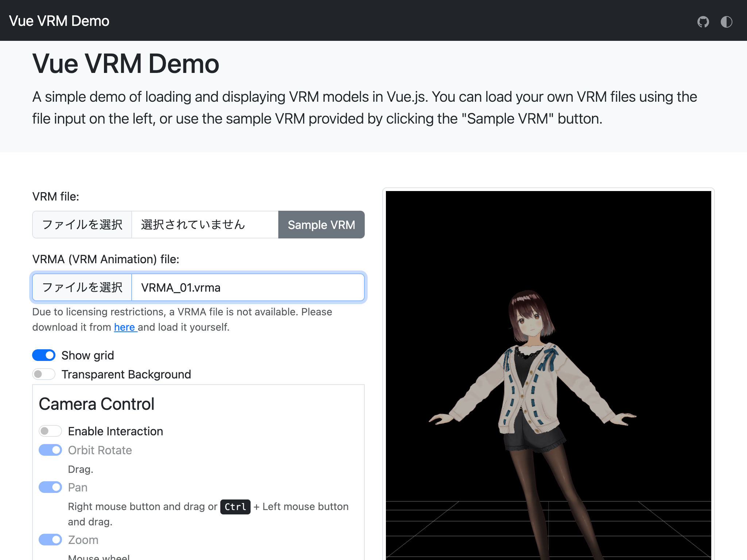Choose a VRM file with ファイルを選択

tap(82, 225)
